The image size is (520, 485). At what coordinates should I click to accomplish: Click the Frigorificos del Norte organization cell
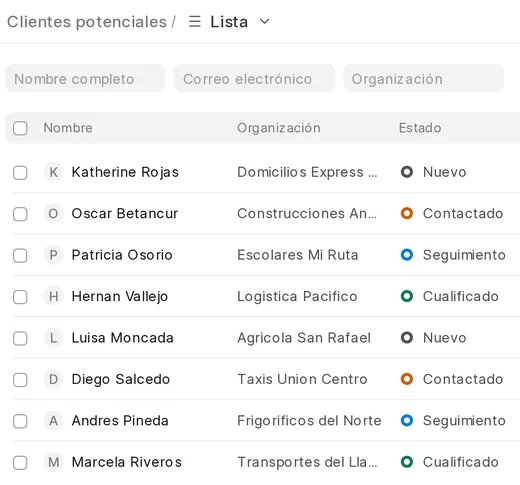(x=309, y=421)
